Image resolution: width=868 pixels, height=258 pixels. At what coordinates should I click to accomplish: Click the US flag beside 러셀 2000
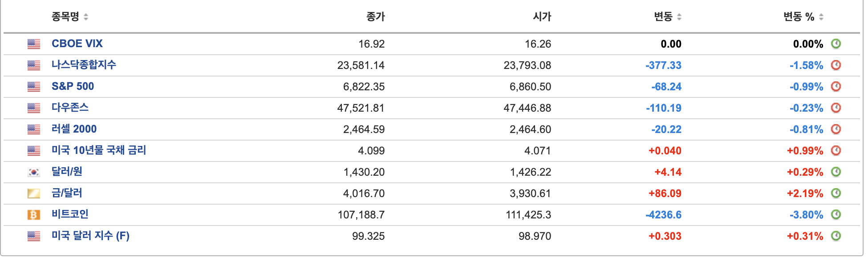click(34, 129)
